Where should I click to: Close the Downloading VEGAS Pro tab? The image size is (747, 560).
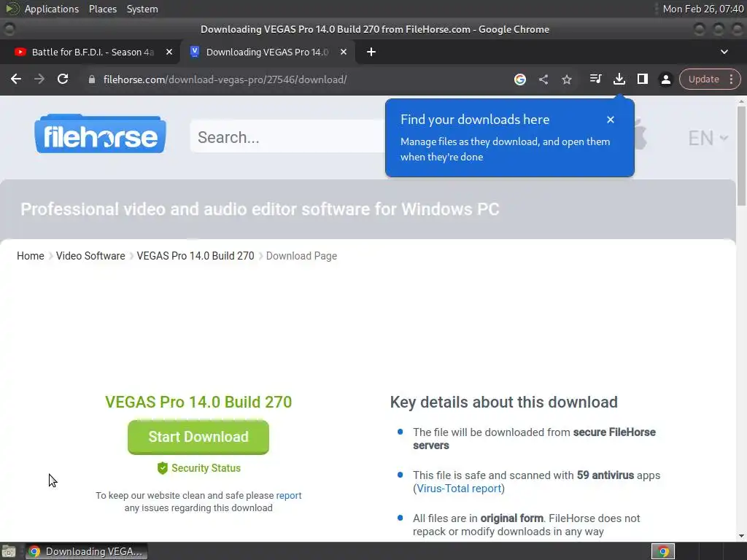pyautogui.click(x=343, y=52)
